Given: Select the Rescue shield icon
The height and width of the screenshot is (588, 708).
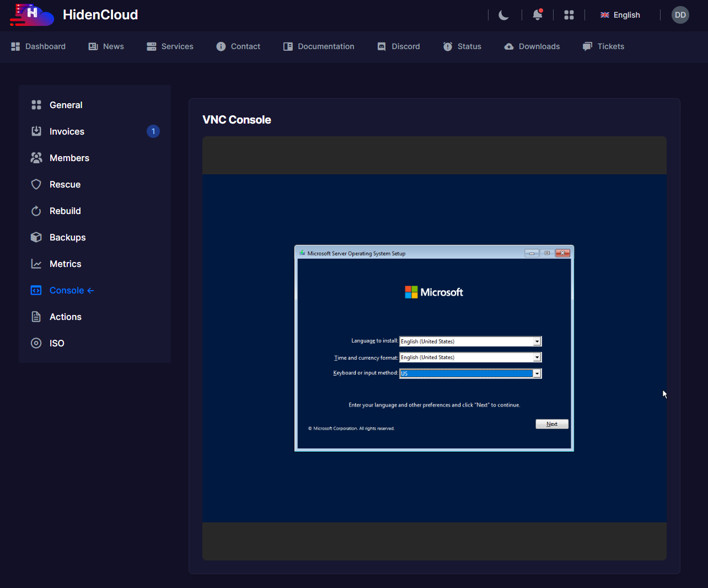Looking at the screenshot, I should (36, 184).
